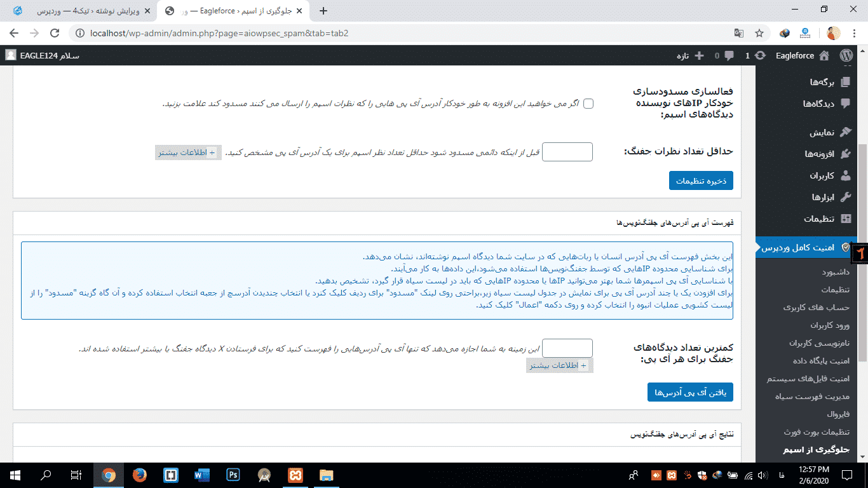Image resolution: width=868 pixels, height=488 pixels.
Task: Go back using the browser back arrow
Action: [14, 33]
